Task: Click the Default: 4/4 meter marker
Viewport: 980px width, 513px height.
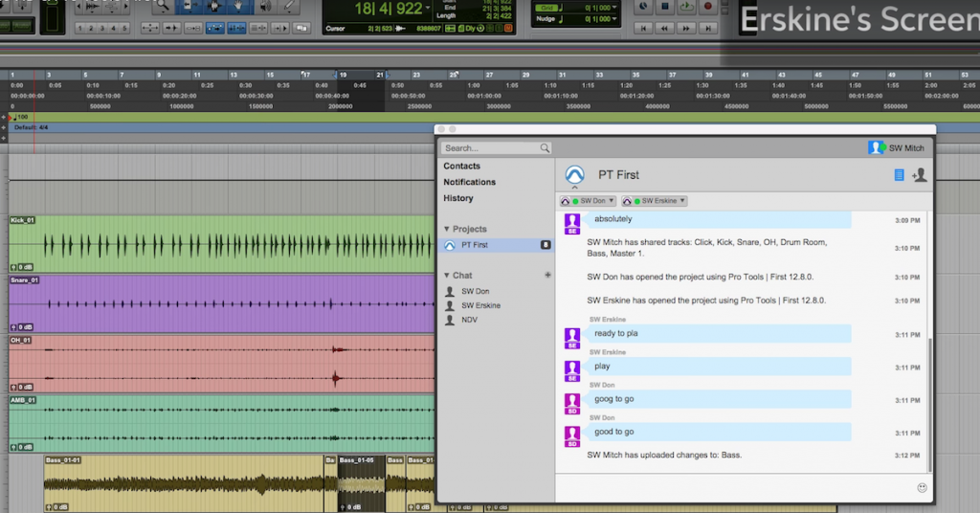Action: [x=31, y=127]
